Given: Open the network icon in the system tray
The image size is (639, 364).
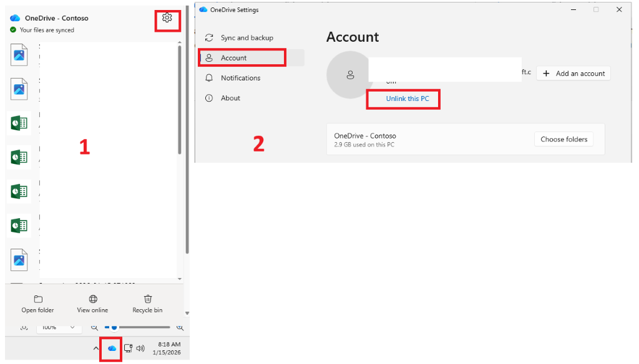Looking at the screenshot, I should 128,348.
